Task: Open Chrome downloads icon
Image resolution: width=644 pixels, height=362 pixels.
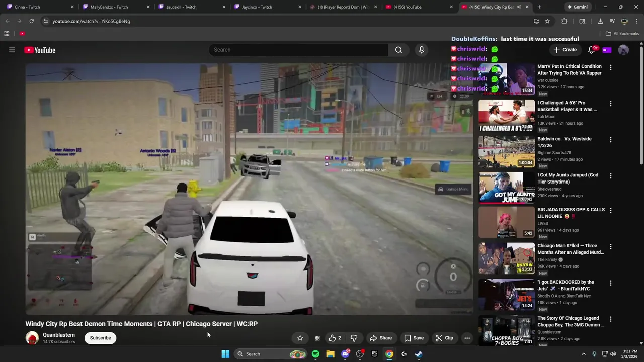Action: point(600,21)
